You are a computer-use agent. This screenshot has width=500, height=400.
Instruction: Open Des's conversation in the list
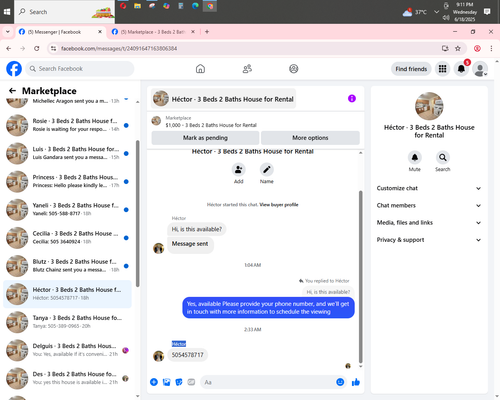pos(67,378)
